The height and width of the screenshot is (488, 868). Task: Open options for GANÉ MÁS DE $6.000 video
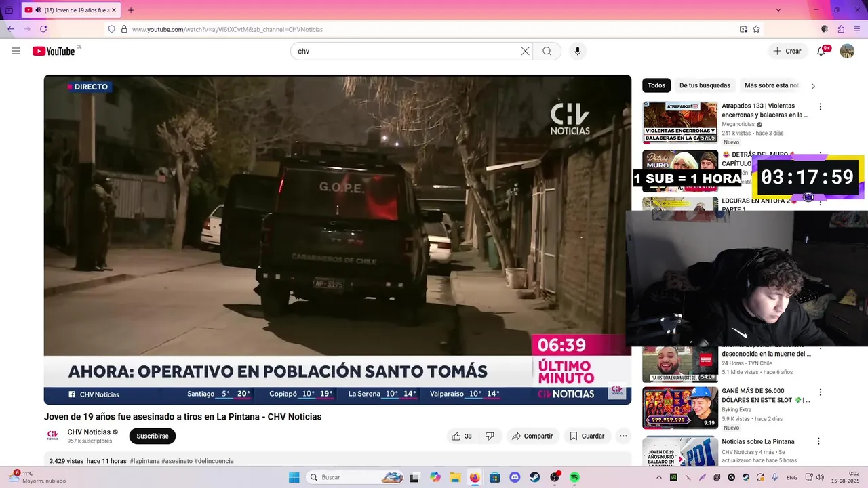[821, 392]
